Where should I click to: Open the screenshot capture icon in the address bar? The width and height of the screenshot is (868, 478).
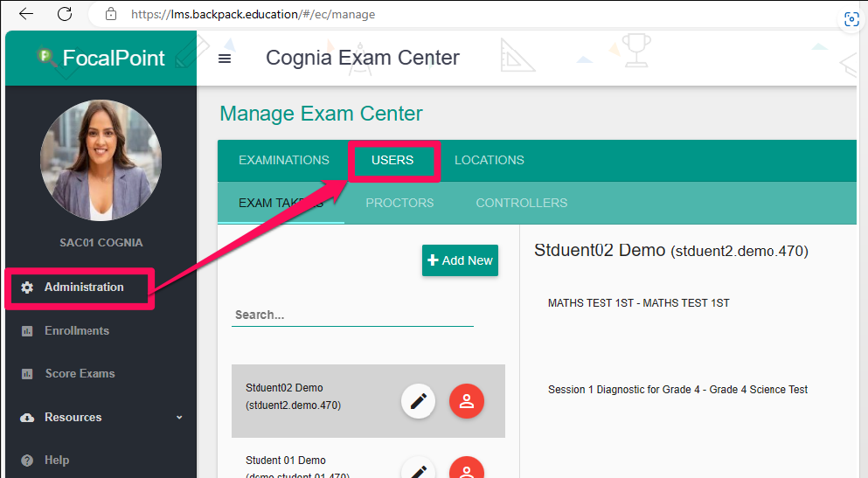[851, 19]
